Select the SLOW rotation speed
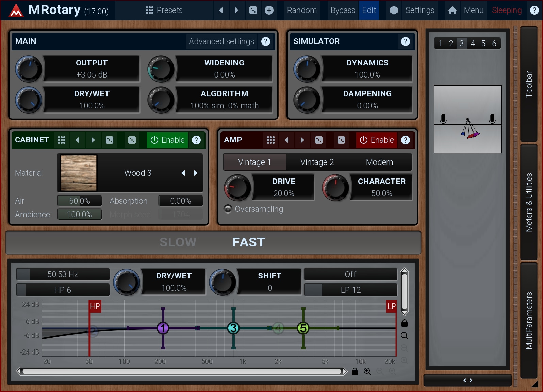This screenshot has height=392, width=543. [178, 242]
